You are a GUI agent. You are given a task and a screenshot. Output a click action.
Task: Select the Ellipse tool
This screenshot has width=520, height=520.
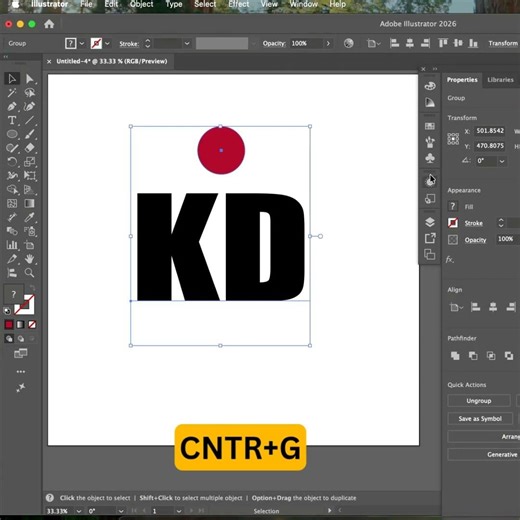(x=12, y=134)
